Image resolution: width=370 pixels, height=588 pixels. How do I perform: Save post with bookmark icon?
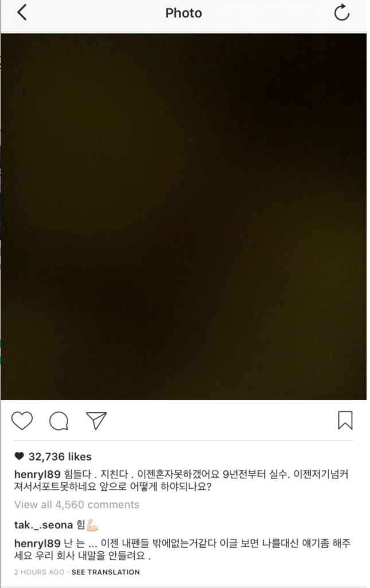coord(345,420)
